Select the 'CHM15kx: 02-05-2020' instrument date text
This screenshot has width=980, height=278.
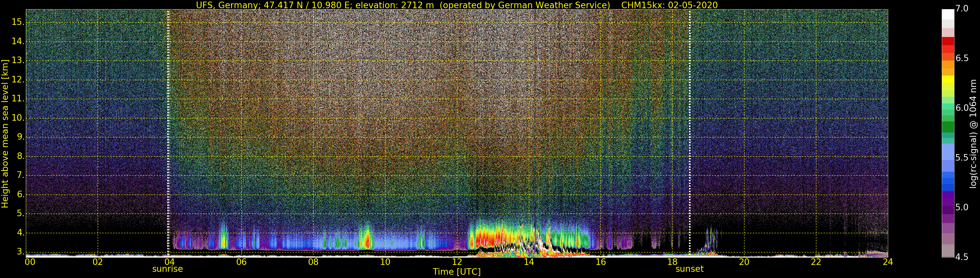669,5
